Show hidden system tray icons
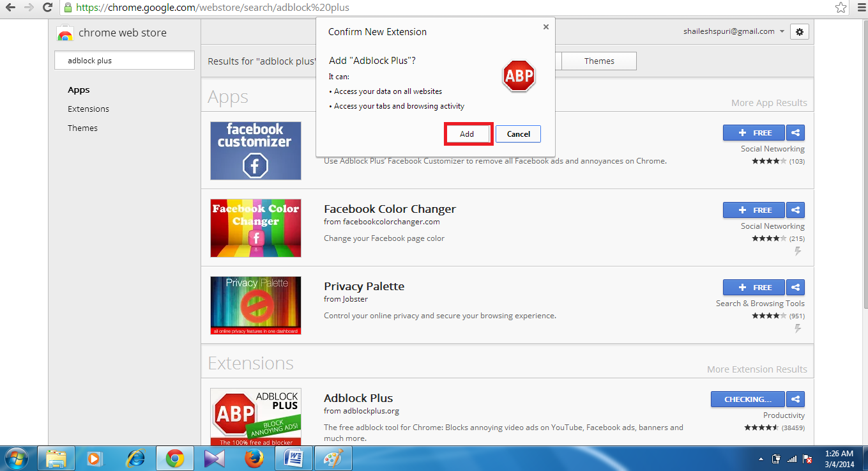 [x=761, y=459]
